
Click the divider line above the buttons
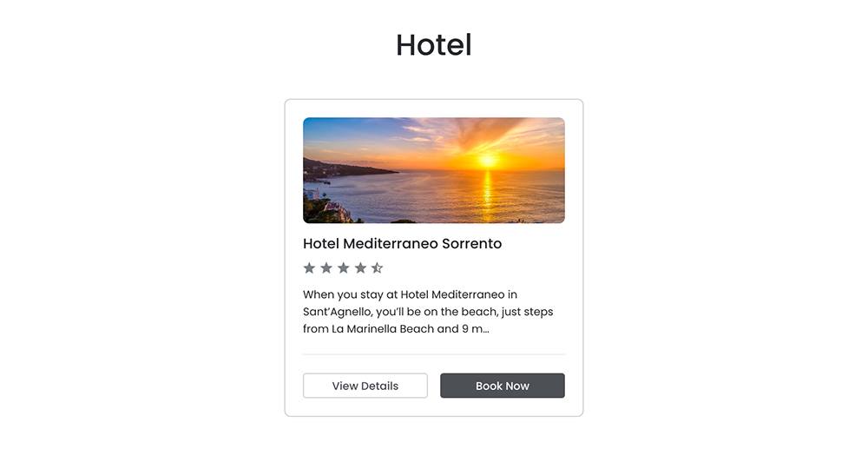tap(433, 354)
